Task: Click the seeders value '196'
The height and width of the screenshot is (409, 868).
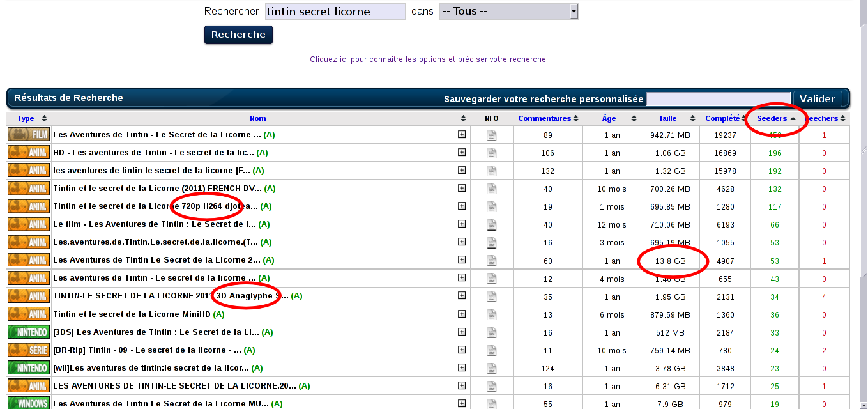Action: tap(775, 153)
